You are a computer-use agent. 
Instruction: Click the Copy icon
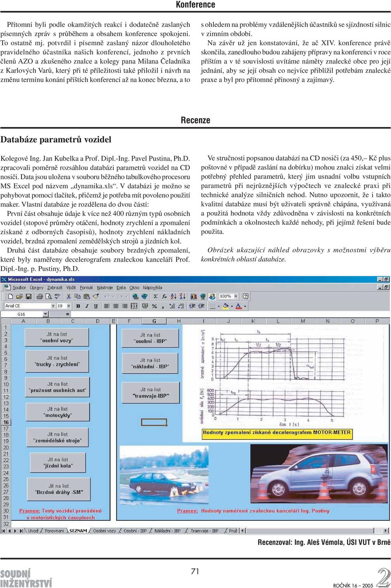[x=77, y=296]
